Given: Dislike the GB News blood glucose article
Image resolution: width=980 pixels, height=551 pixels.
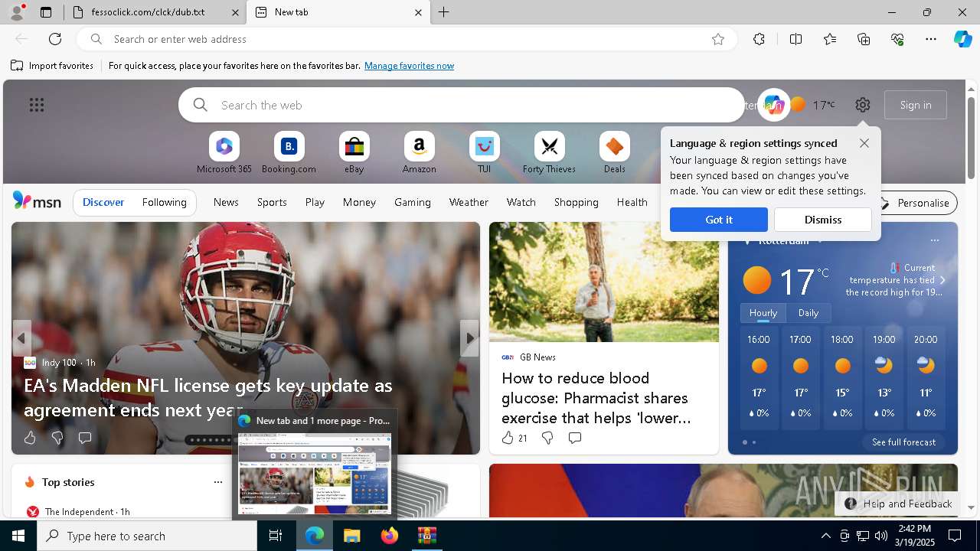Looking at the screenshot, I should (x=547, y=438).
